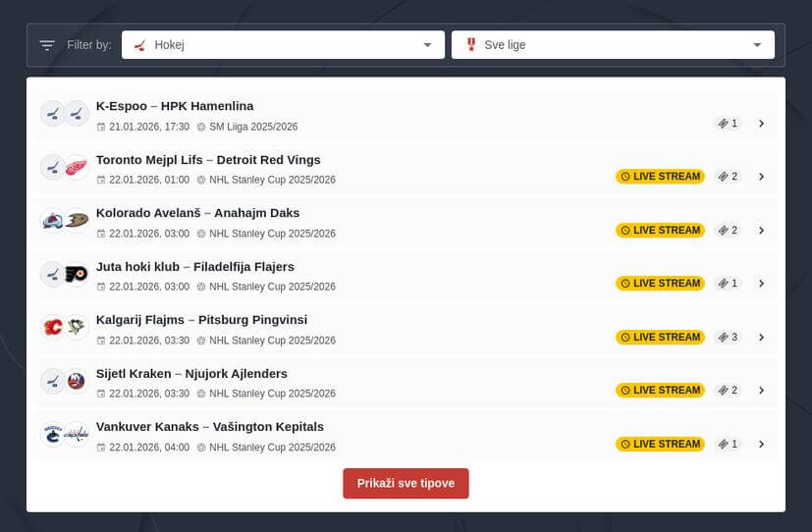Click the Colorado Avalanche team logo
812x532 pixels.
53,221
